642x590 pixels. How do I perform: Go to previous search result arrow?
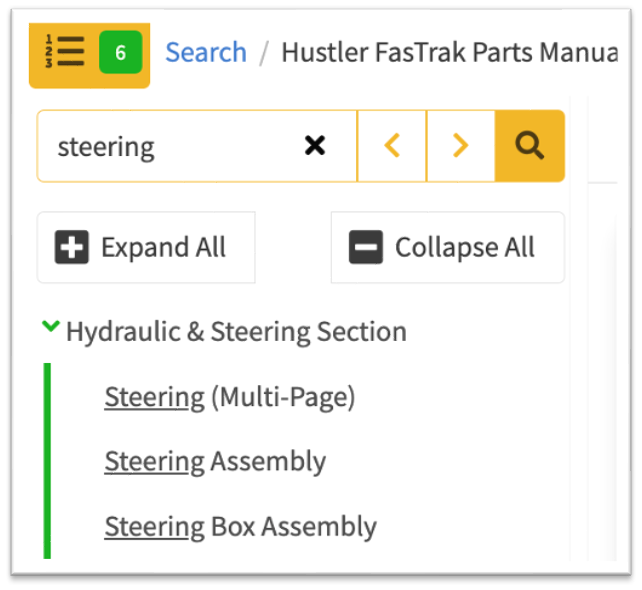pos(392,146)
